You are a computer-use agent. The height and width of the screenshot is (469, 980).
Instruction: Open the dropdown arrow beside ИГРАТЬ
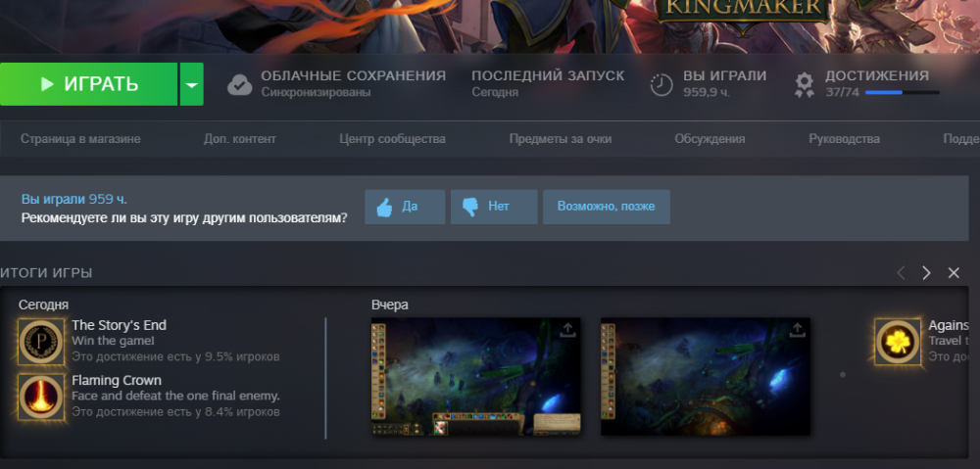pos(192,84)
